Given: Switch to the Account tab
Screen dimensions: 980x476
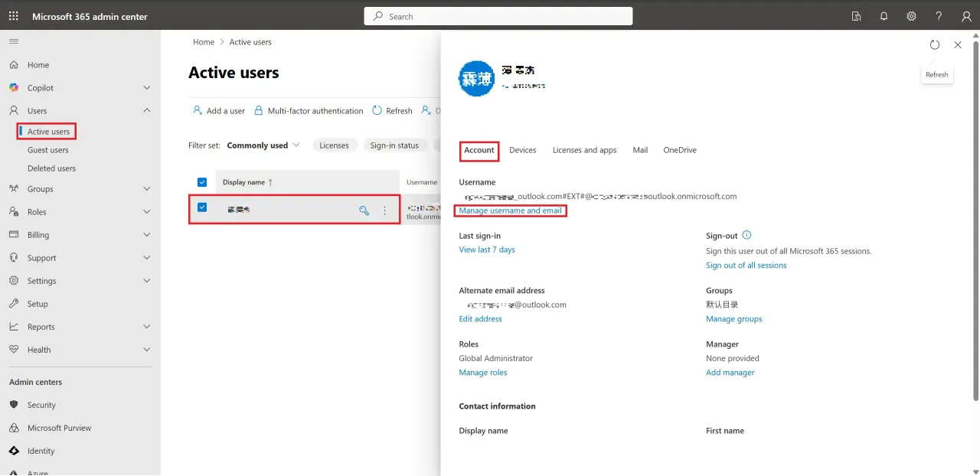Looking at the screenshot, I should [x=479, y=150].
